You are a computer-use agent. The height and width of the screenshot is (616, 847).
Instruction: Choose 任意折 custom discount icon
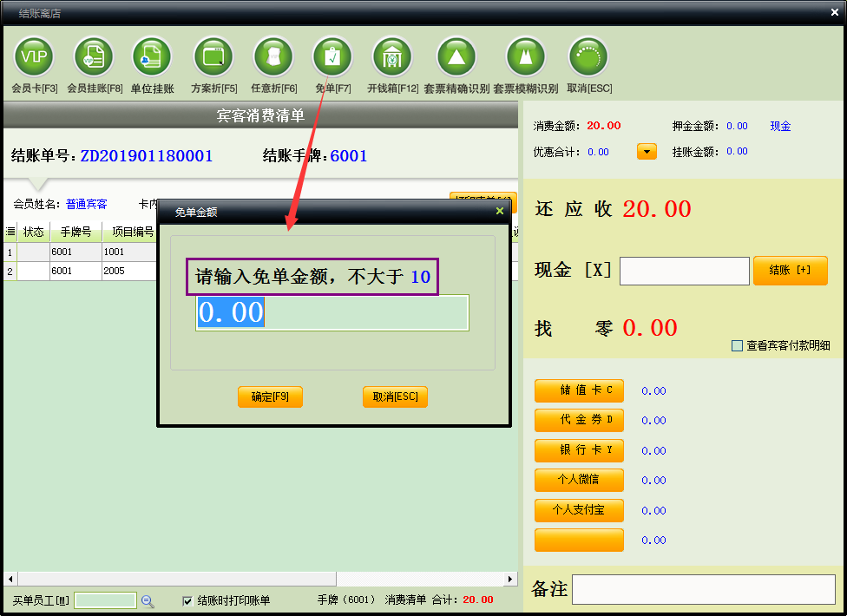coord(273,57)
